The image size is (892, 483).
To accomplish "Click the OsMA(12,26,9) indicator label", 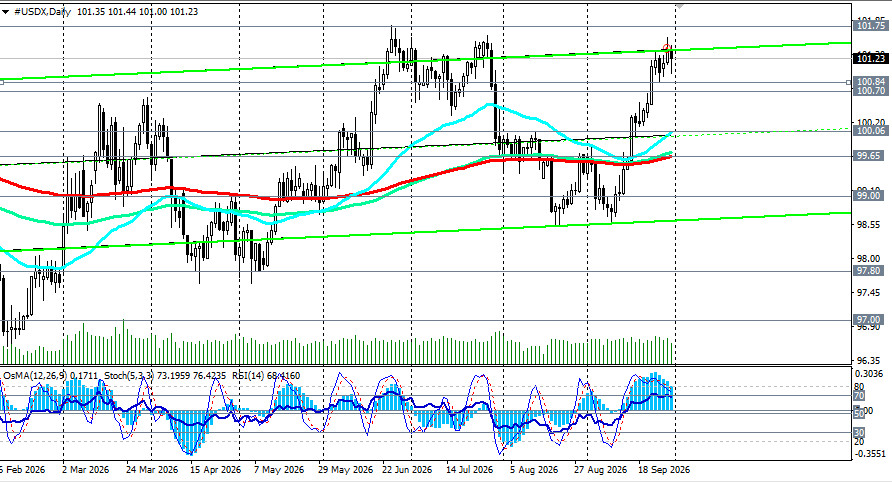I will click(35, 375).
